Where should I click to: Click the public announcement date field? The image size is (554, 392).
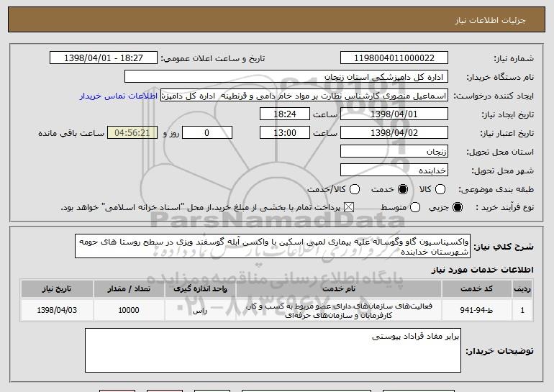pos(104,58)
